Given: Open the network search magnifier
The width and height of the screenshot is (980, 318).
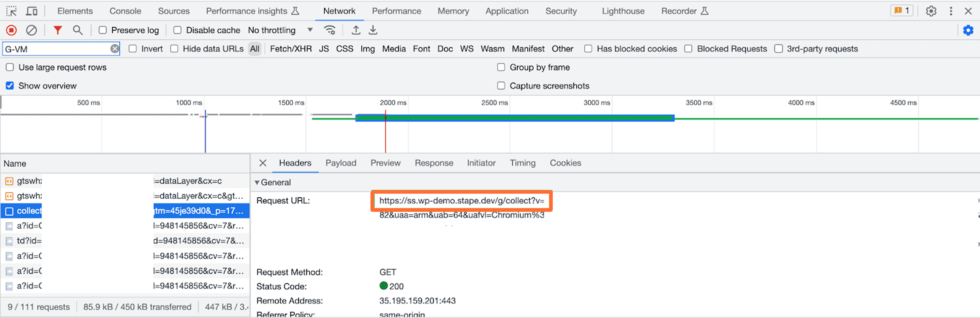Looking at the screenshot, I should point(77,30).
